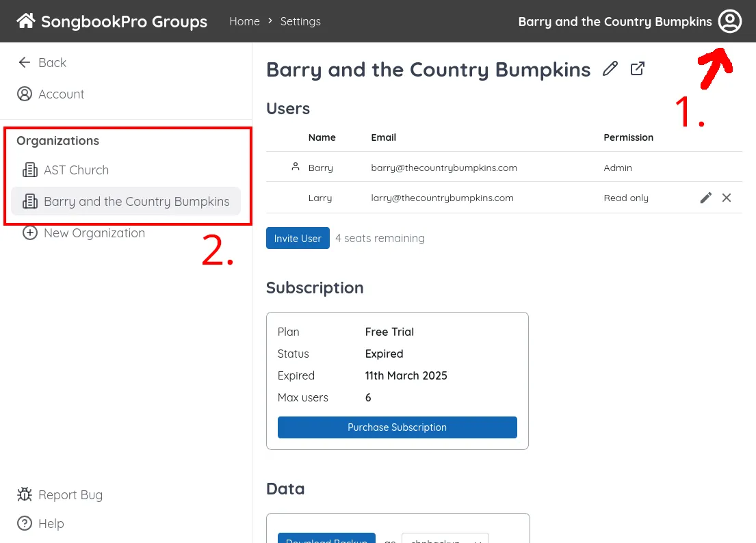Screen dimensions: 756x543
Task: Open the backup file format dropdown
Action: pyautogui.click(x=445, y=539)
